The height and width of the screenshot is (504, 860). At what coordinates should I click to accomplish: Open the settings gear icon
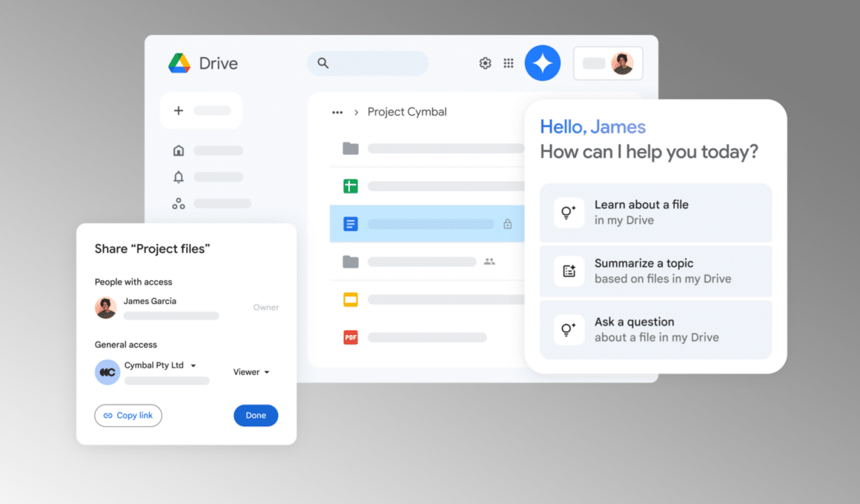485,63
